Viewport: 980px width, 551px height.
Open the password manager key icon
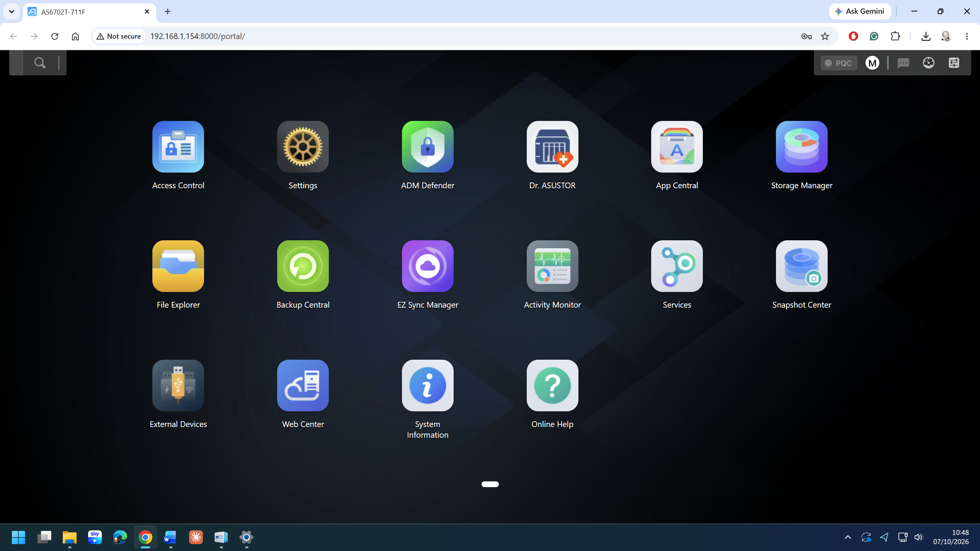[806, 36]
